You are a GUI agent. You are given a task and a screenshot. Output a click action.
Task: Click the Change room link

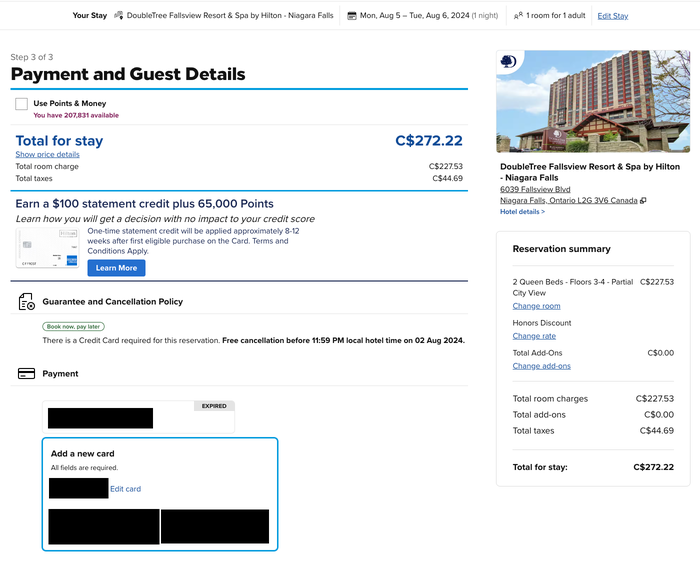[x=536, y=306]
